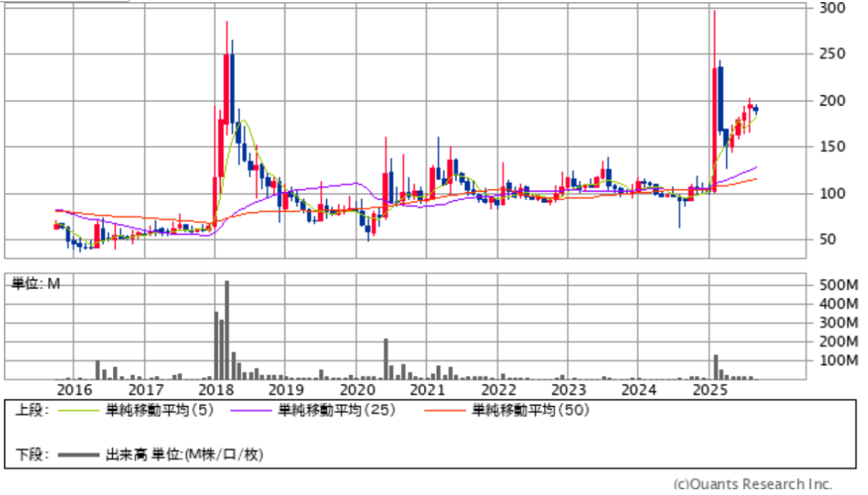
Task: Click the tall red early-2025 candlestick
Action: click(715, 101)
